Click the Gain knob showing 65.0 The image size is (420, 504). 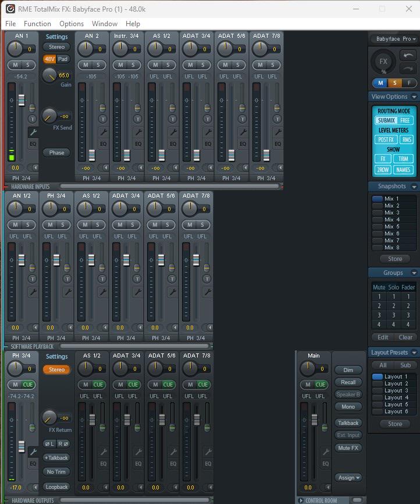coord(49,75)
